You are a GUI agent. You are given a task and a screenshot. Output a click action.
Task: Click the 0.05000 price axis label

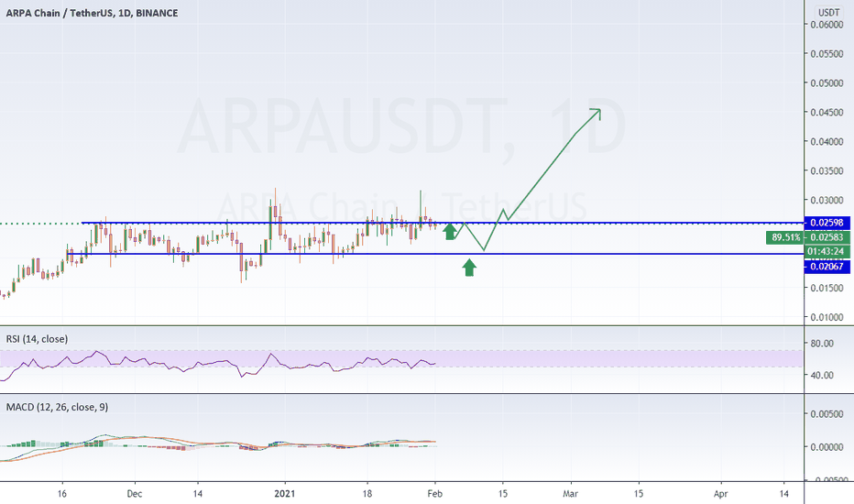click(827, 83)
